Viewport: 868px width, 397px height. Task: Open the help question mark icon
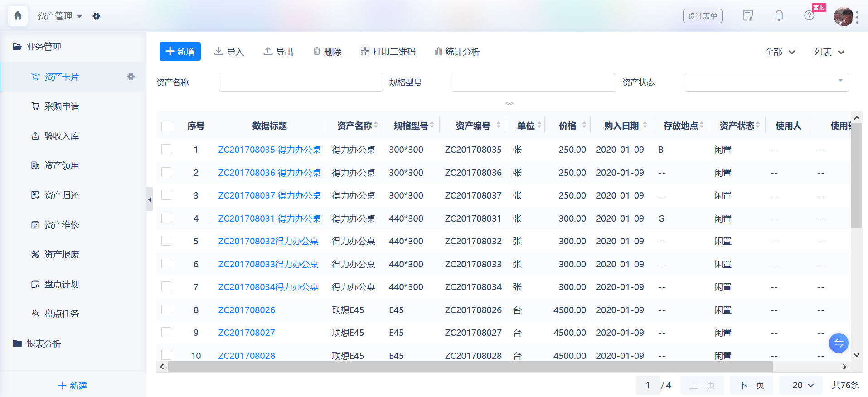809,16
